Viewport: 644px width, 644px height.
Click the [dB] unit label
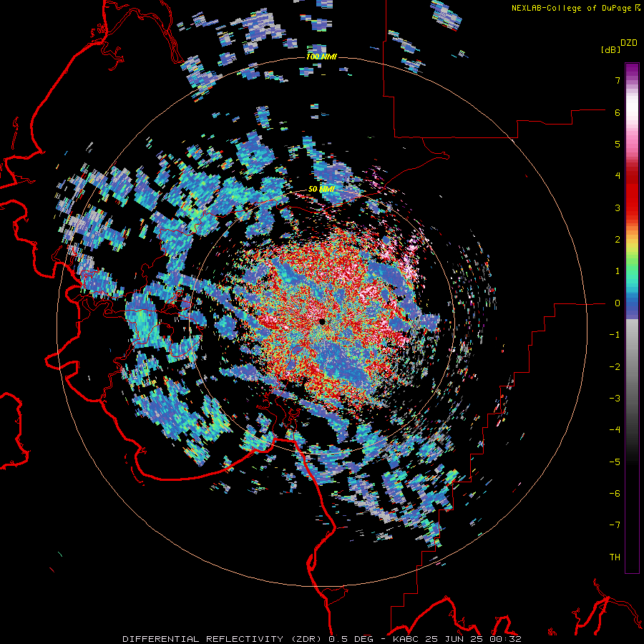(x=611, y=49)
